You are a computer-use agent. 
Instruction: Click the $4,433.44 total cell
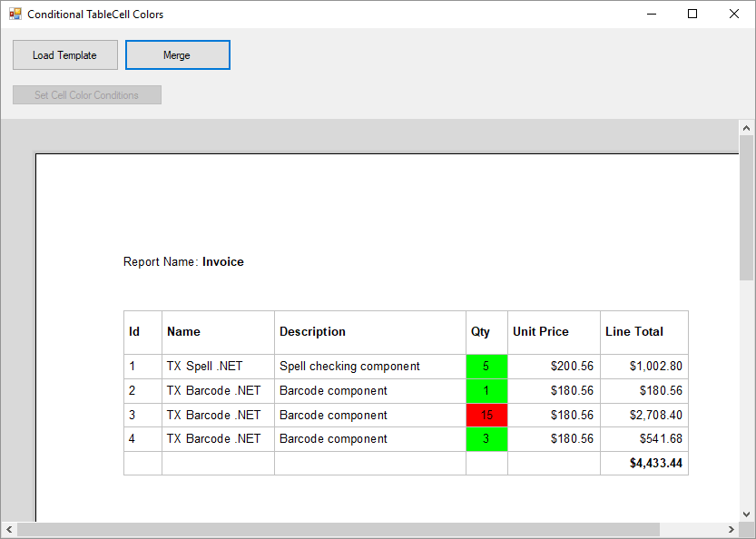pyautogui.click(x=644, y=464)
